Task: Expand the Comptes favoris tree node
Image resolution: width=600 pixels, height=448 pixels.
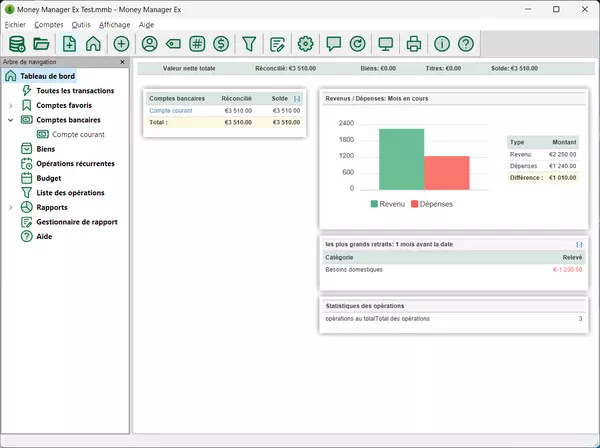Action: (x=10, y=105)
